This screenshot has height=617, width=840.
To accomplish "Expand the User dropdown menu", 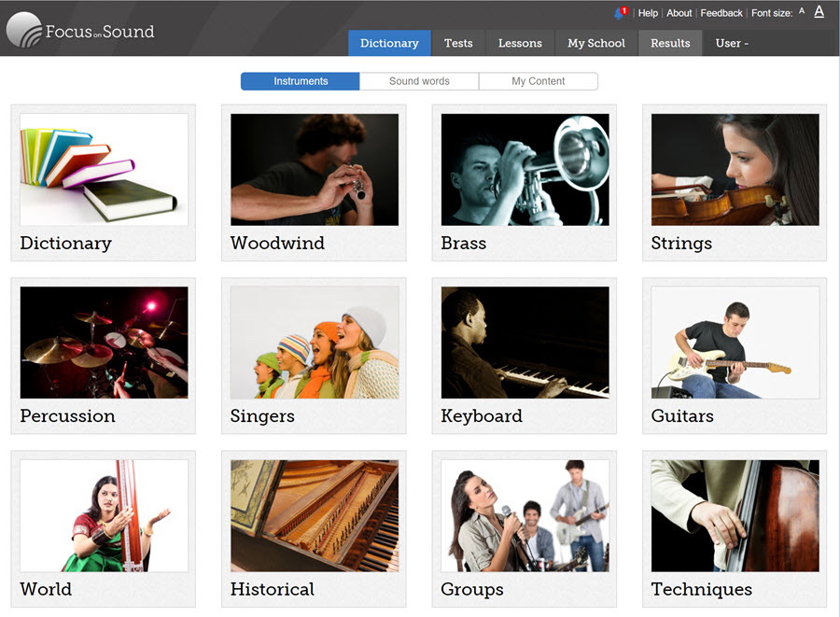I will (x=732, y=43).
